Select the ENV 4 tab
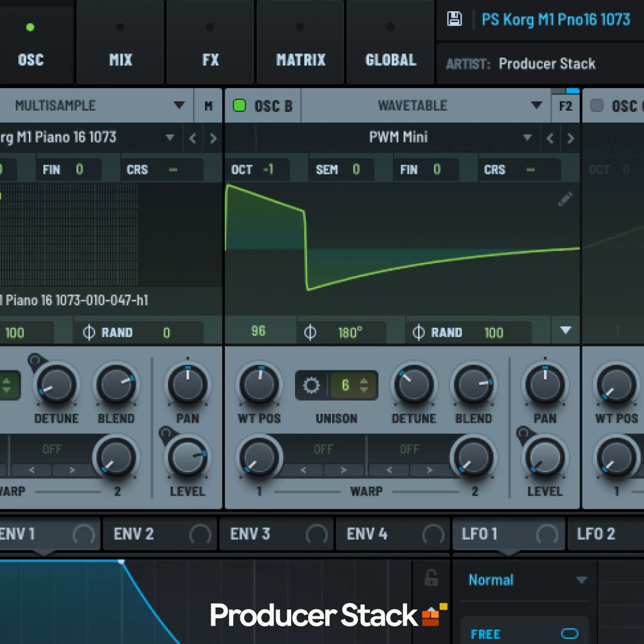 (392, 535)
